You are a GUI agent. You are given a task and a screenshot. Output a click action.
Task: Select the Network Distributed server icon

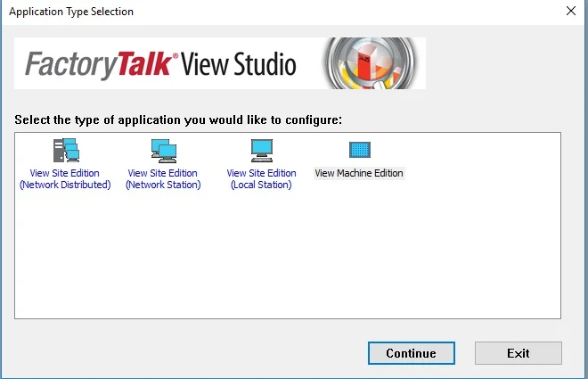(66, 150)
